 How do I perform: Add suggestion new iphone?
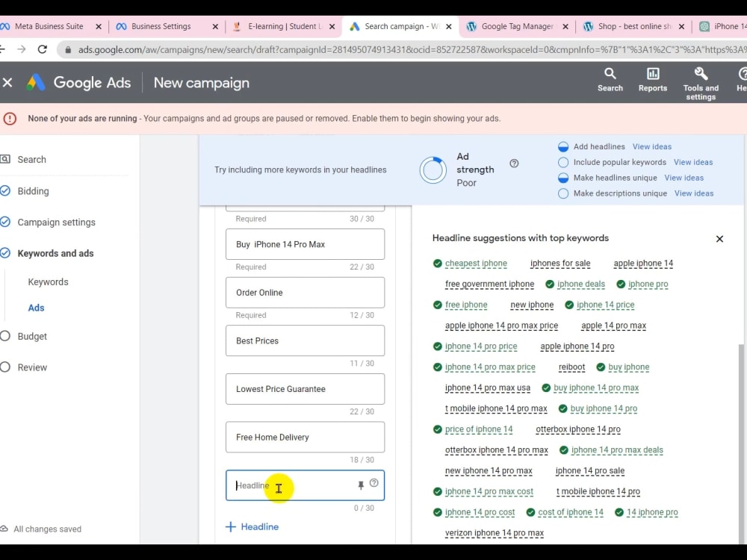point(532,305)
